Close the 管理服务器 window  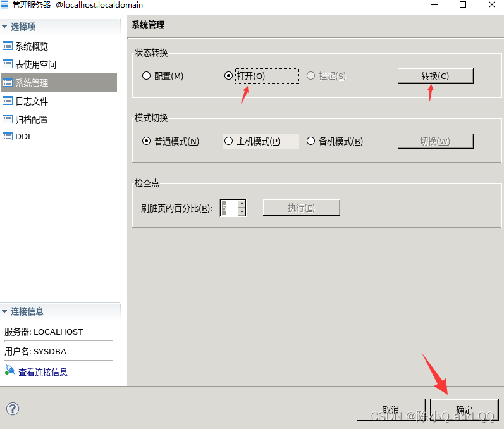492,4
